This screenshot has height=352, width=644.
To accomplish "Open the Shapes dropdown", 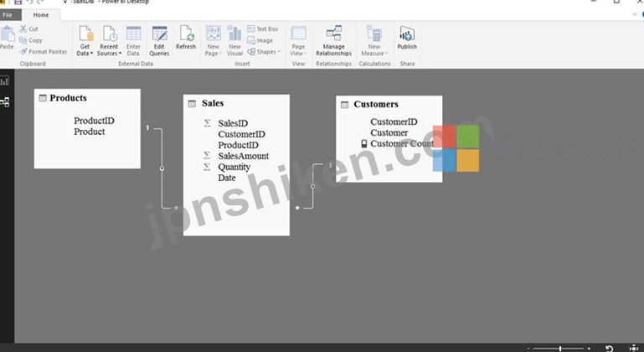I will tap(263, 52).
